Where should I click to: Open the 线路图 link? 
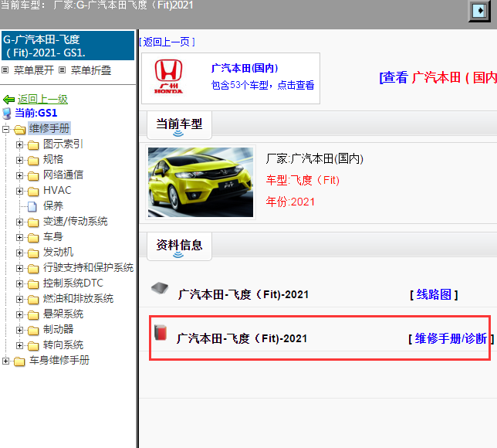[434, 295]
